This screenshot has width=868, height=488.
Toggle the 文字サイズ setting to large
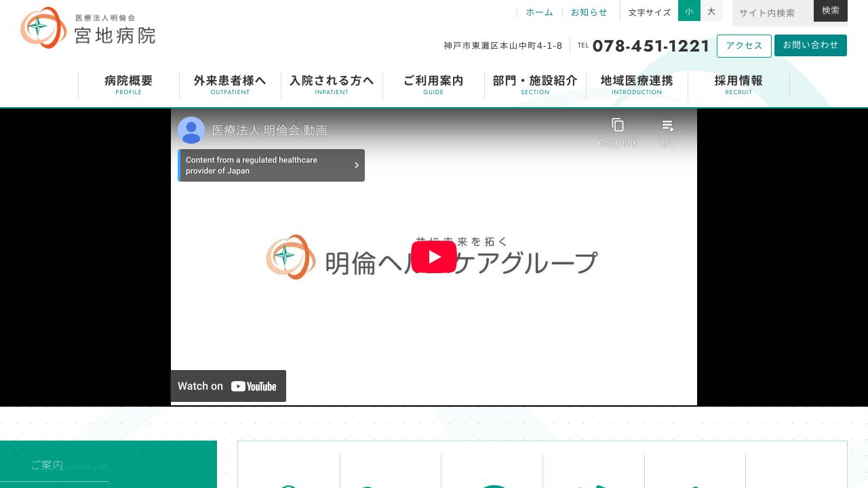(711, 11)
